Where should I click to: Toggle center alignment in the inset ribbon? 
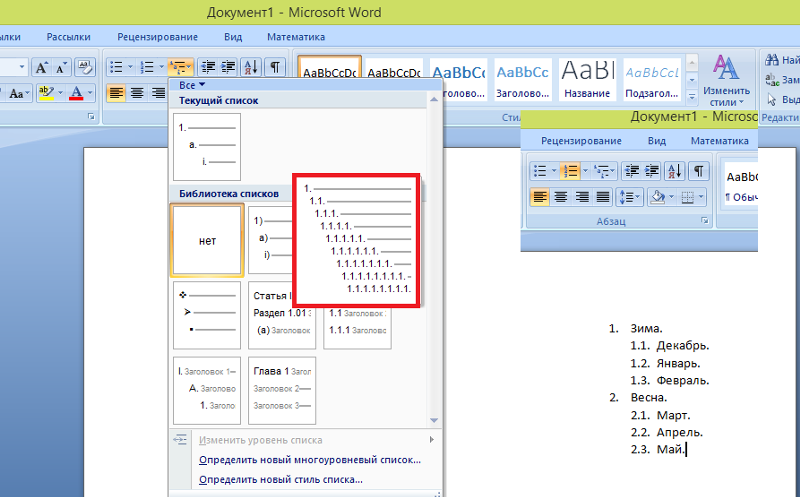point(561,197)
